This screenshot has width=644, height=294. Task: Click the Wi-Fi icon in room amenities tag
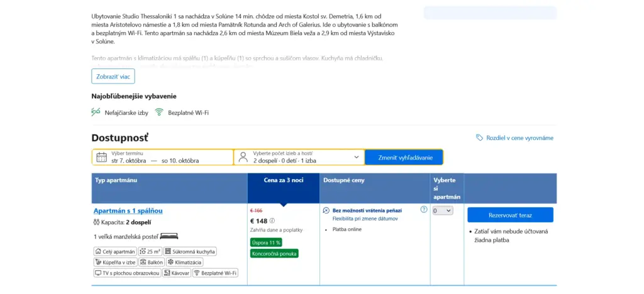point(197,273)
